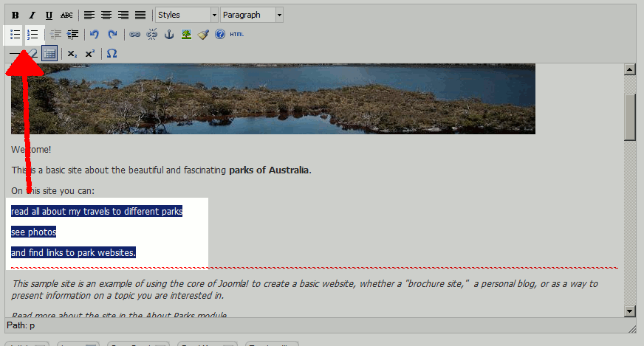
Task: Open the HTML source editor
Action: point(236,34)
